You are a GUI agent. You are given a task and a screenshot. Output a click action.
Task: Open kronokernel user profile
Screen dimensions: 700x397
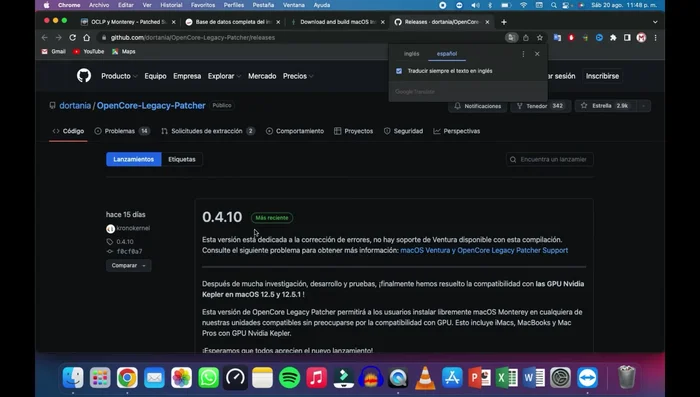pyautogui.click(x=133, y=228)
